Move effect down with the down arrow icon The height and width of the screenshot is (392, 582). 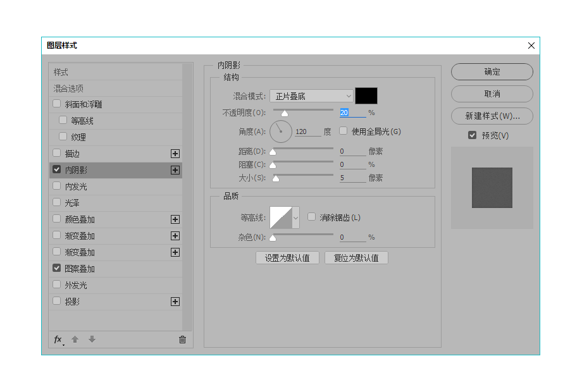pyautogui.click(x=92, y=339)
